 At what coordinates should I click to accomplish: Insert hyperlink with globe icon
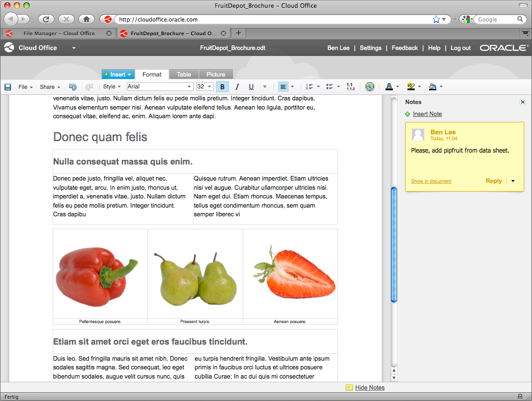(370, 87)
